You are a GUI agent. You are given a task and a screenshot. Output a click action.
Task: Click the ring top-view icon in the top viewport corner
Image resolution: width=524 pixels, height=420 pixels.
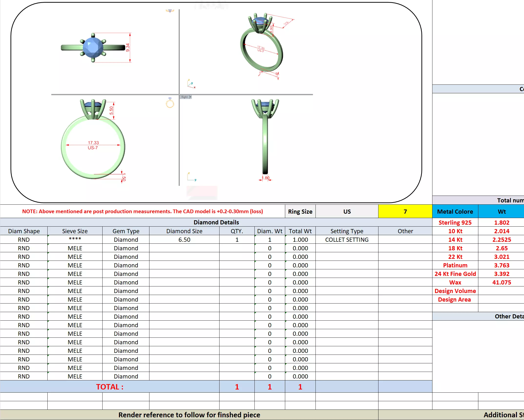click(x=170, y=11)
